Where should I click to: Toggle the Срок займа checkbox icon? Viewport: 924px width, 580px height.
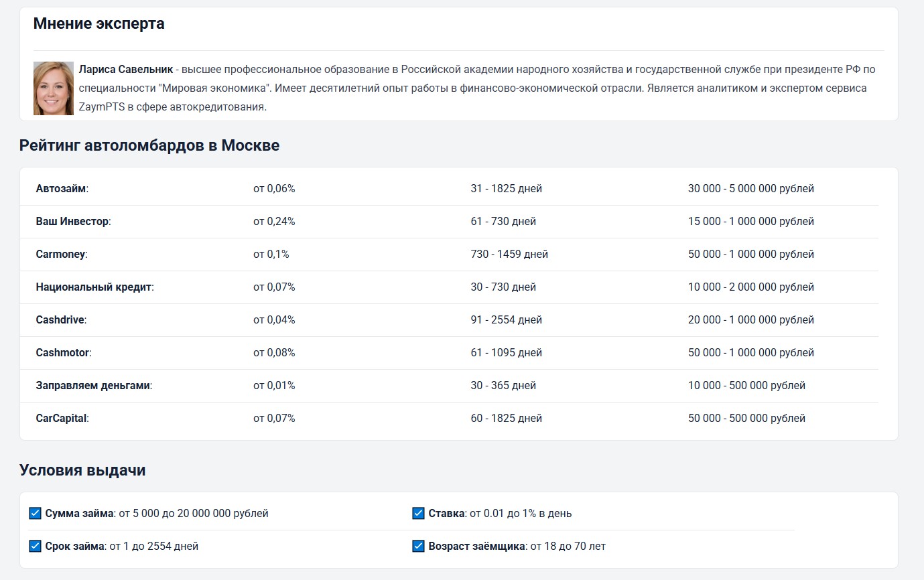click(36, 547)
